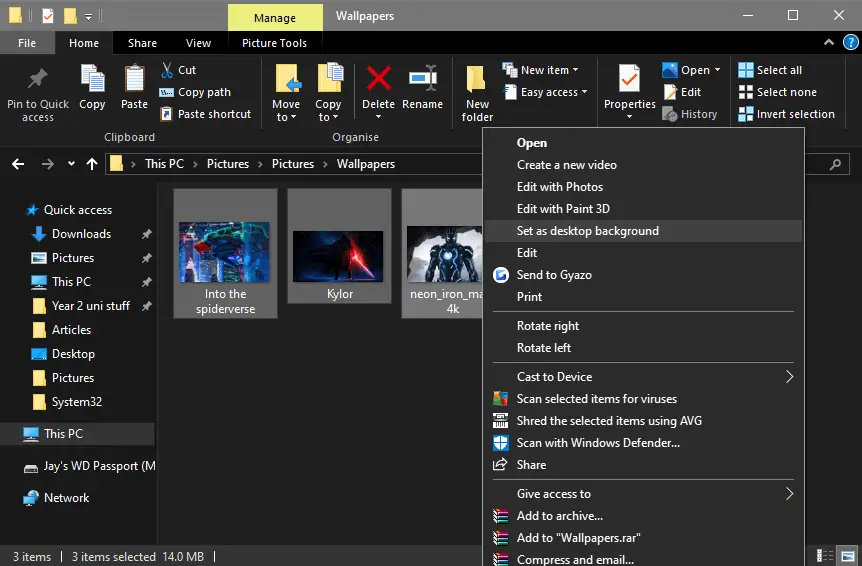
Task: Open the quick access toolbar customize arrow
Action: click(x=89, y=17)
